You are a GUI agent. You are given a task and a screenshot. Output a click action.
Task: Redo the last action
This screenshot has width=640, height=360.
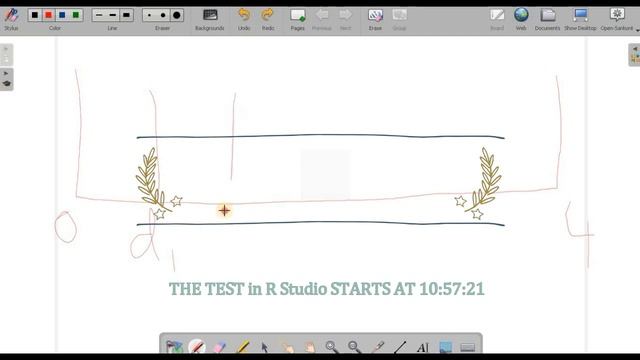268,19
